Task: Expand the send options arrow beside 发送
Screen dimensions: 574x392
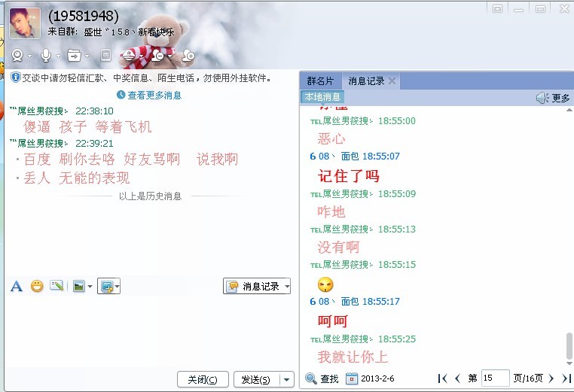Action: [287, 379]
